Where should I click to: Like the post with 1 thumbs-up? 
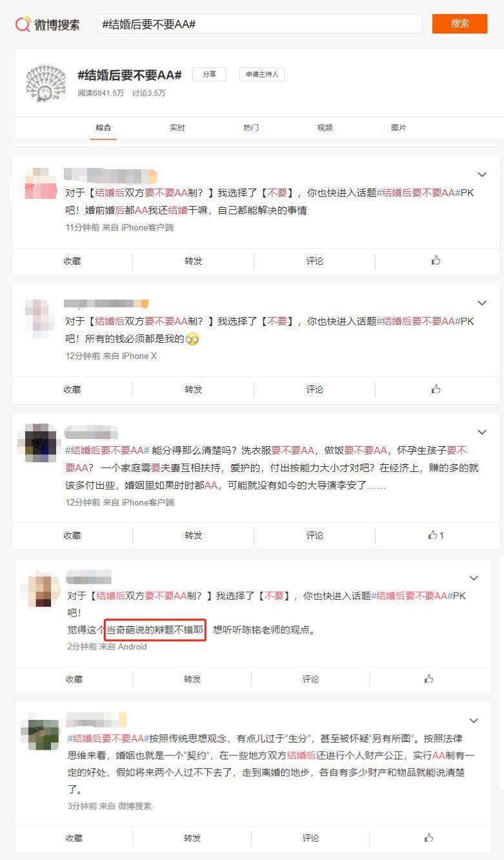(x=436, y=535)
